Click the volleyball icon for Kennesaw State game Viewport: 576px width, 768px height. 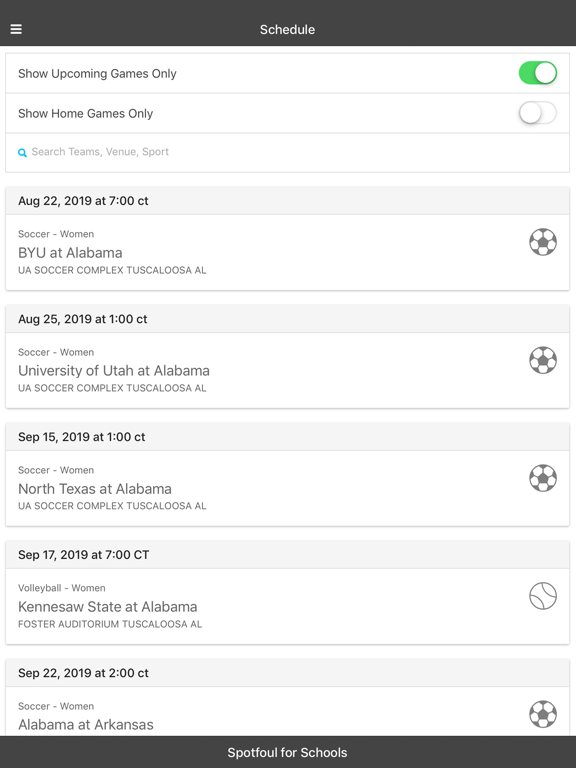(x=543, y=596)
